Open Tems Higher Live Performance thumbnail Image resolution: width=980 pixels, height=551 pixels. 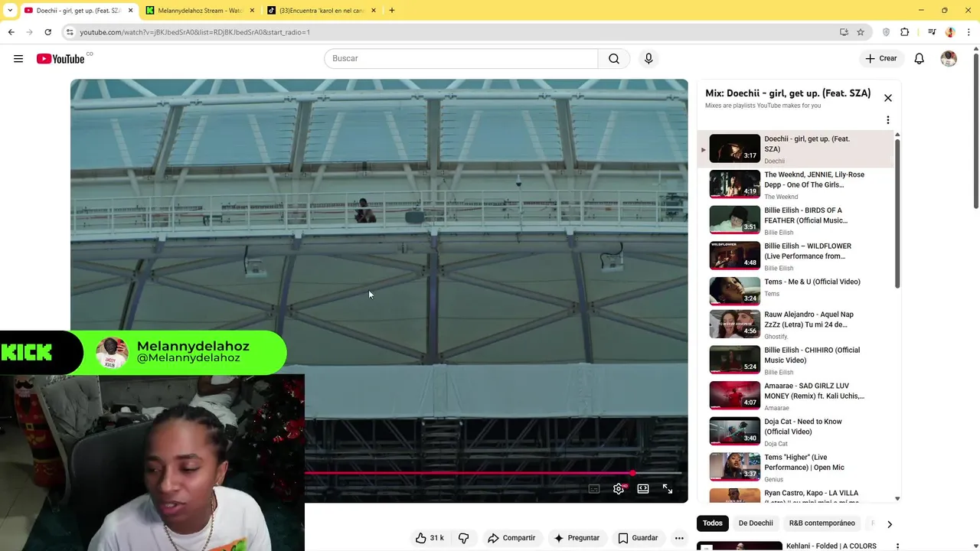[x=735, y=467]
